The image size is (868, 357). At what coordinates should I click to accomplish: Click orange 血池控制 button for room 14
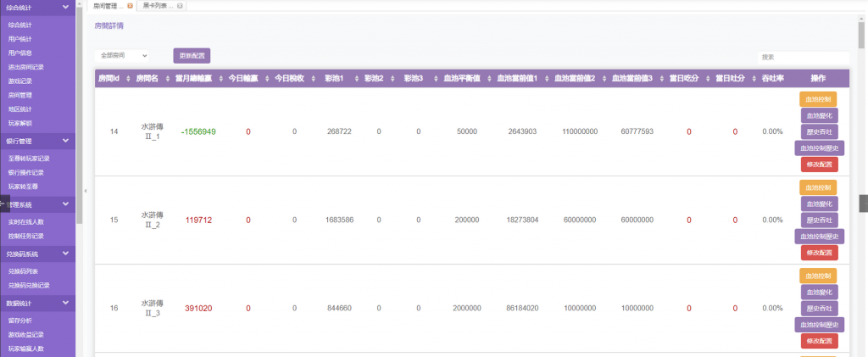(817, 98)
